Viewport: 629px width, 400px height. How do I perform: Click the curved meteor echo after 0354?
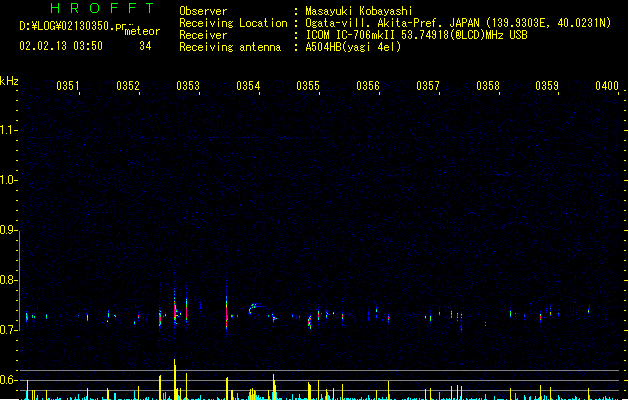[256, 309]
